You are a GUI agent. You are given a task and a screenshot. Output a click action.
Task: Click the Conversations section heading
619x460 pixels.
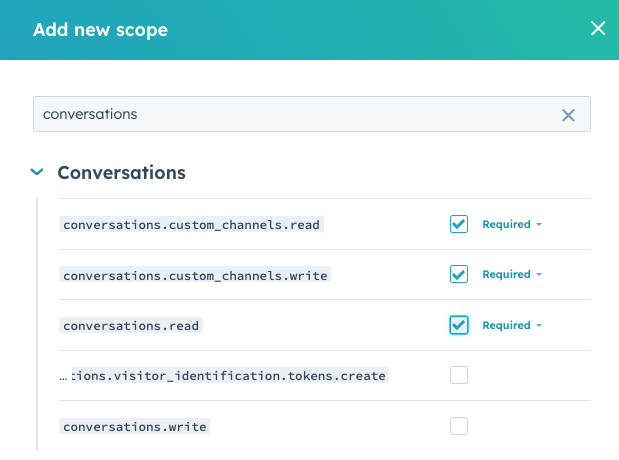click(x=122, y=173)
